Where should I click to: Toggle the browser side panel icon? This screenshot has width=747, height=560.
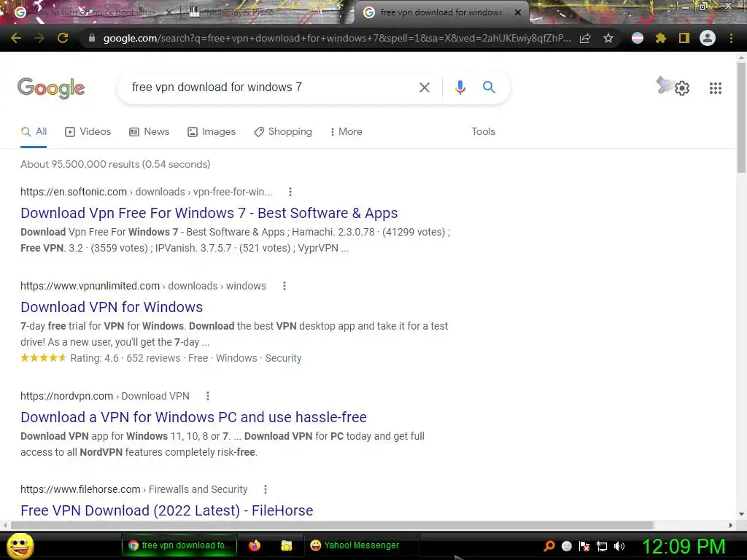684,38
